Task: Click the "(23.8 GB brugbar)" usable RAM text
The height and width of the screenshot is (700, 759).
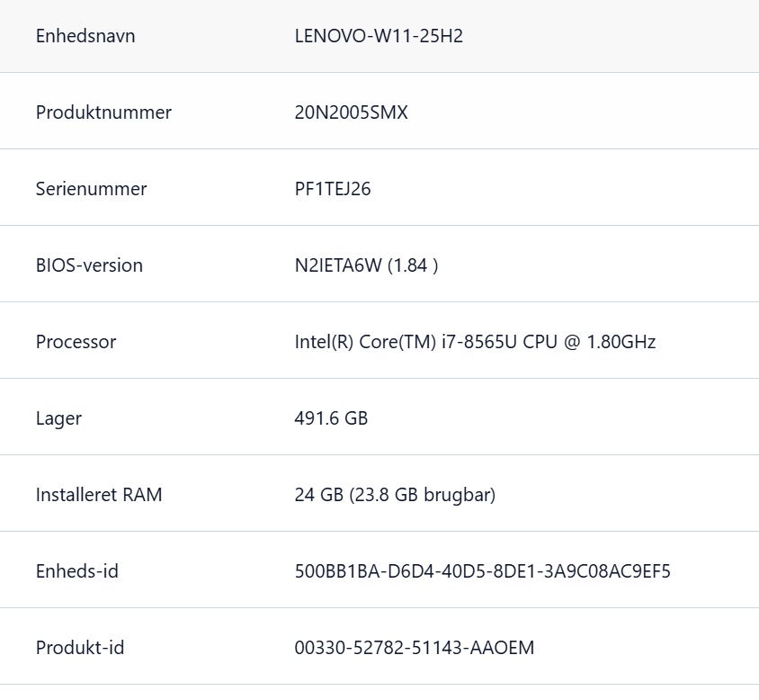Action: [423, 495]
